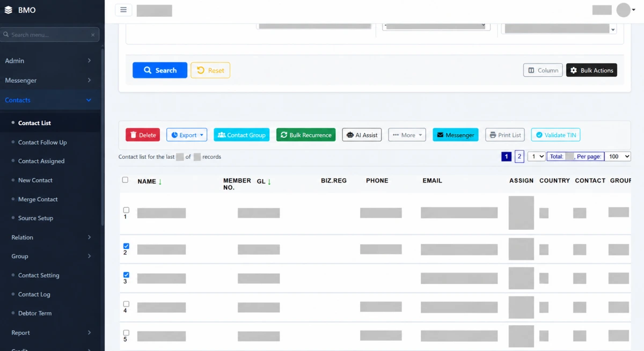Click the MEMBER NO. column header
This screenshot has width=644, height=351.
(x=237, y=184)
